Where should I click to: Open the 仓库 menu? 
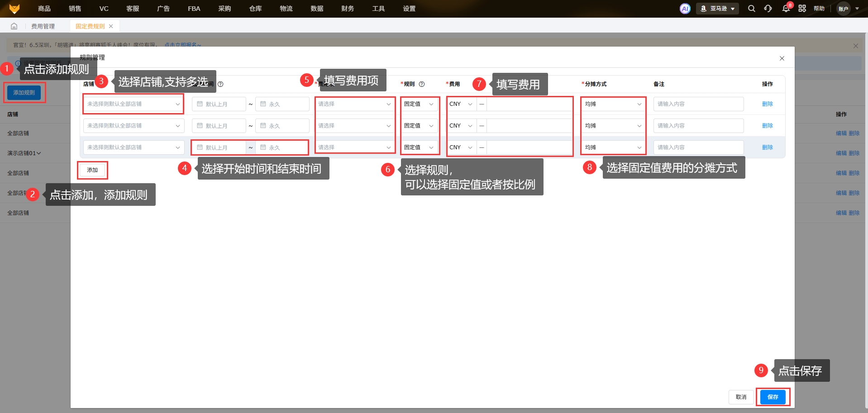click(x=255, y=9)
